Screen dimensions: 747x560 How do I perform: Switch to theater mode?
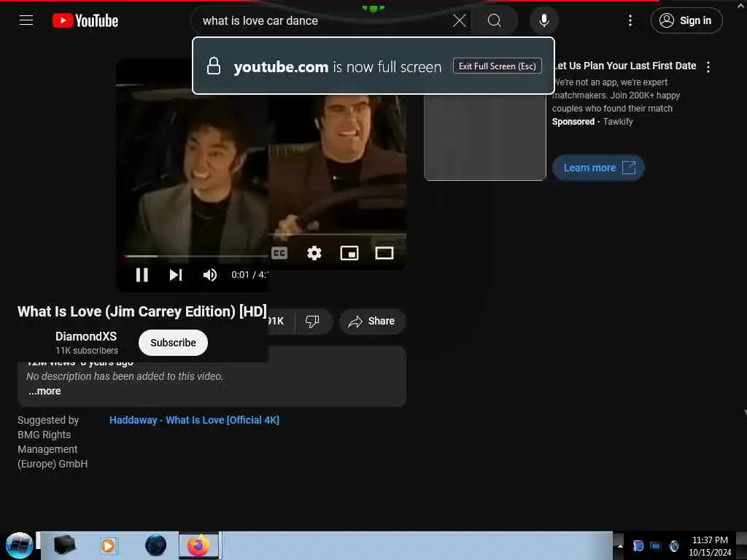click(384, 253)
